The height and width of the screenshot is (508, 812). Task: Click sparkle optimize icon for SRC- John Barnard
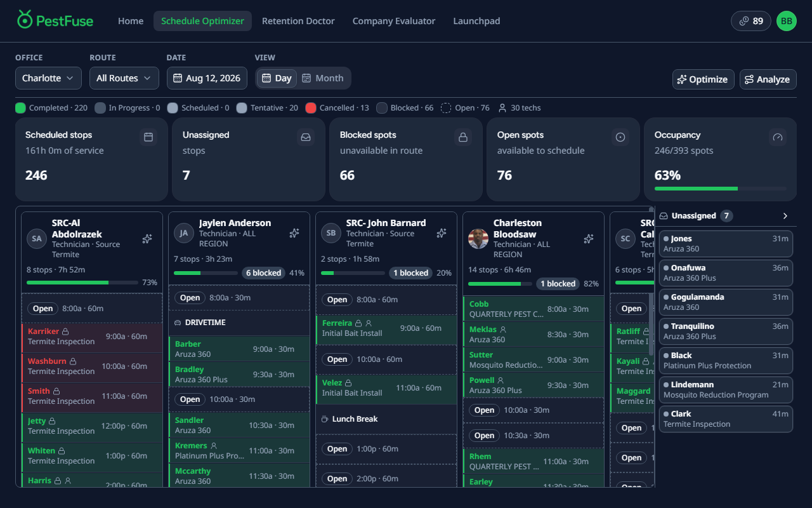[x=442, y=233]
